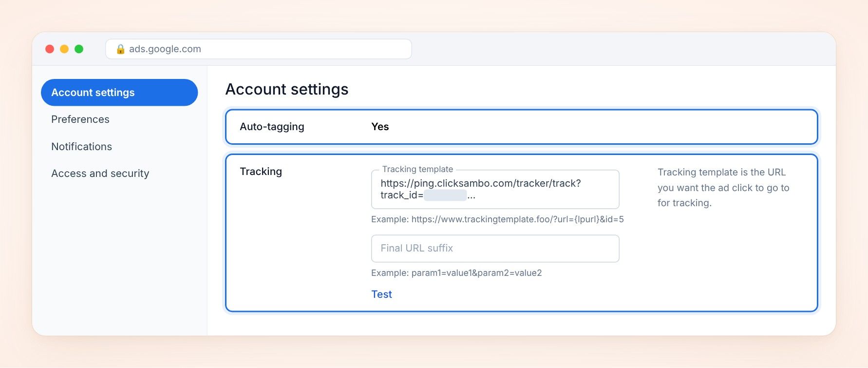The width and height of the screenshot is (868, 368).
Task: Open Preferences in the sidebar
Action: (80, 119)
